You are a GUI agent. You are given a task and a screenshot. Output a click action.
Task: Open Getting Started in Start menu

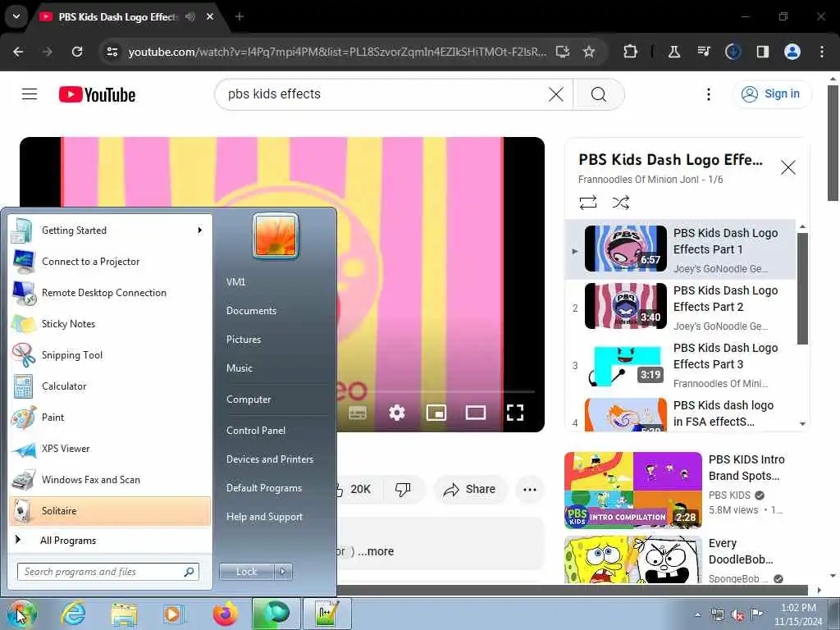pos(110,231)
